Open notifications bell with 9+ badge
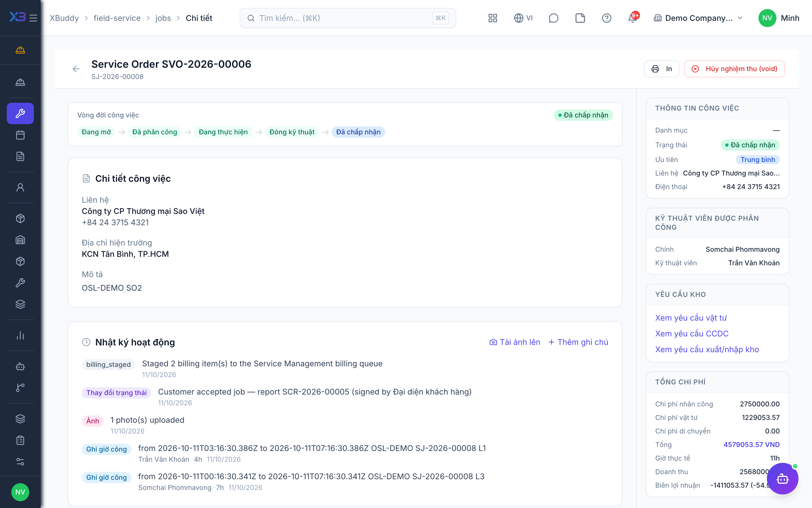This screenshot has width=812, height=508. (x=633, y=18)
